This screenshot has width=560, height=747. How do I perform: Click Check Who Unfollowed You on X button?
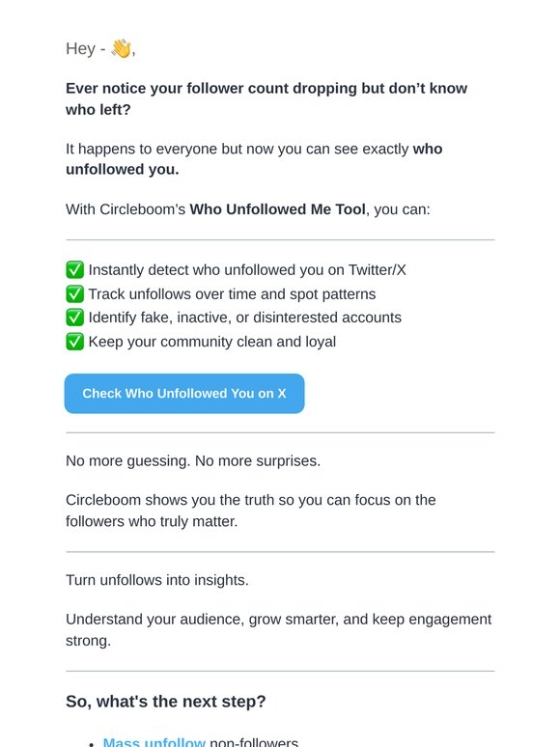coord(184,394)
